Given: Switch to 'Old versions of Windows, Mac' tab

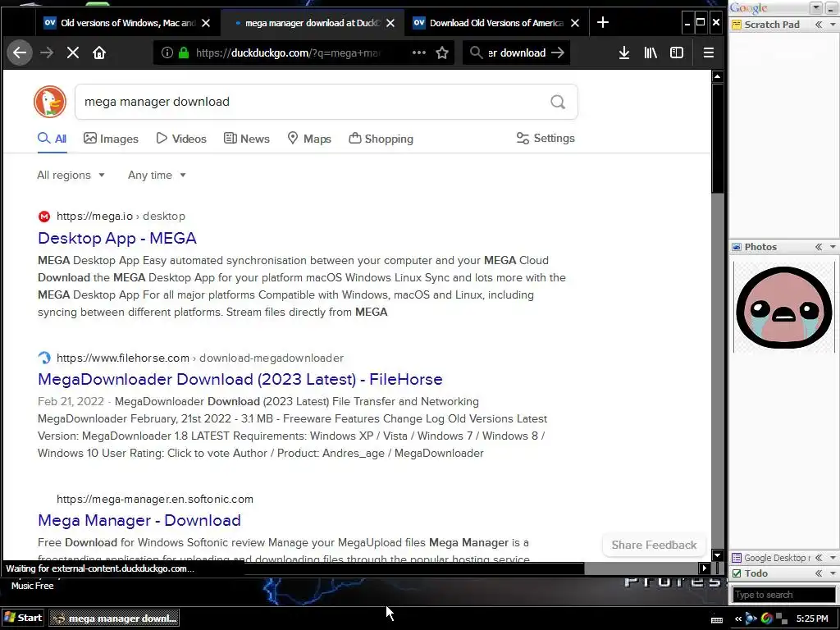Looking at the screenshot, I should (x=127, y=23).
